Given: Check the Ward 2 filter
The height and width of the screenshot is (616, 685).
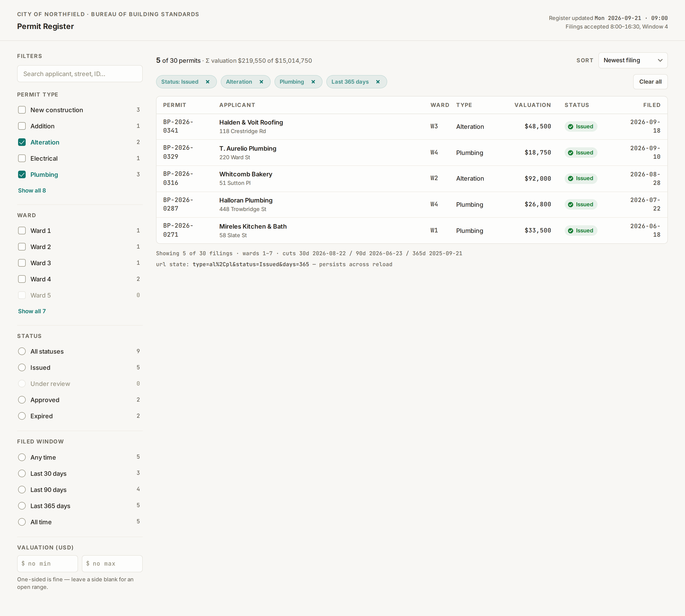Looking at the screenshot, I should 22,247.
